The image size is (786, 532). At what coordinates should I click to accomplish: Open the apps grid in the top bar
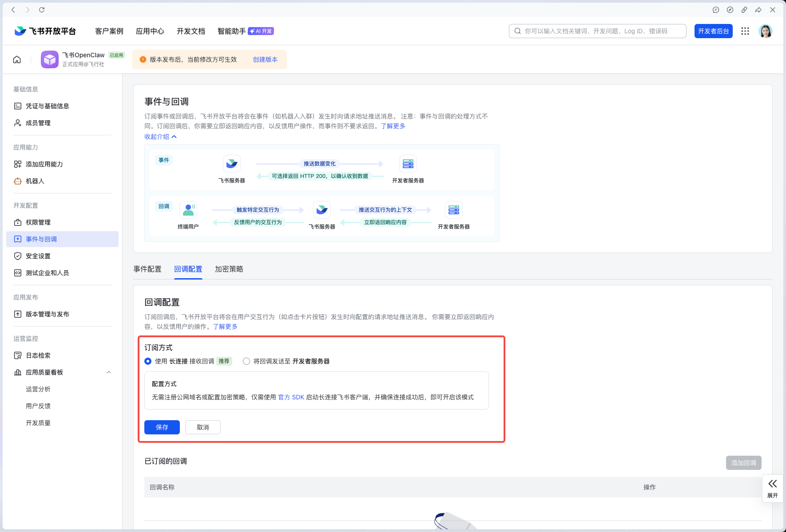[x=745, y=31]
